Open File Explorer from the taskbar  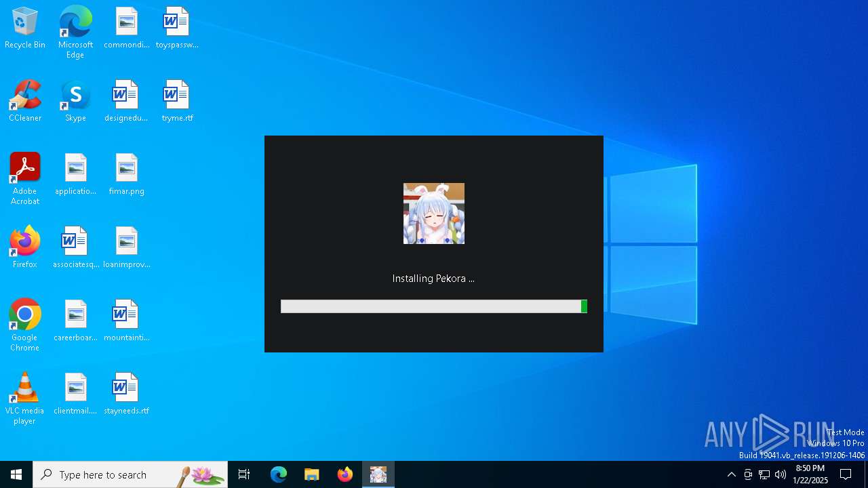coord(312,474)
